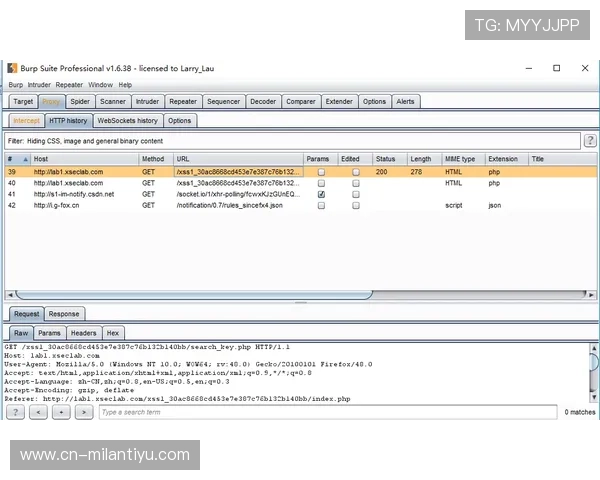Toggle Params checkbox for request 42
This screenshot has height=480, width=600.
[x=321, y=205]
